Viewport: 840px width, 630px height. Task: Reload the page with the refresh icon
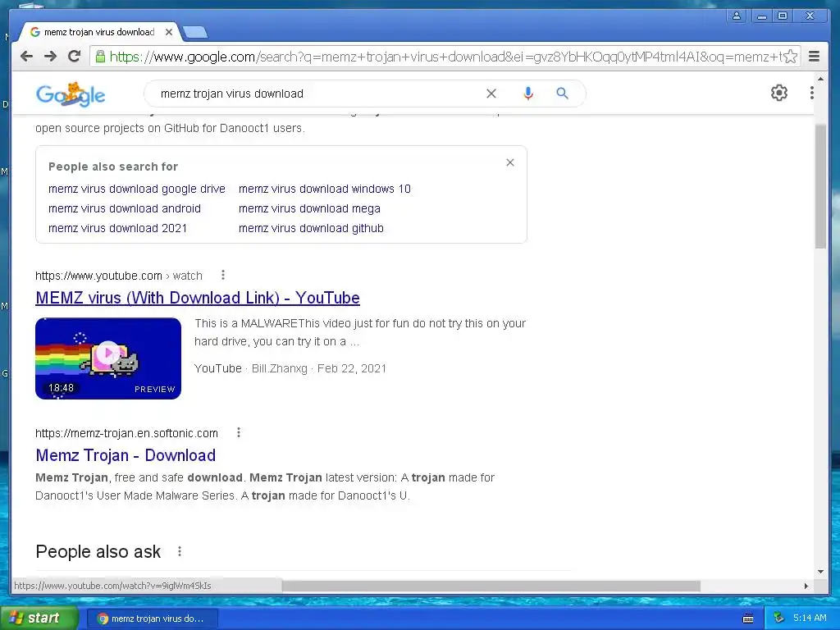click(x=75, y=57)
